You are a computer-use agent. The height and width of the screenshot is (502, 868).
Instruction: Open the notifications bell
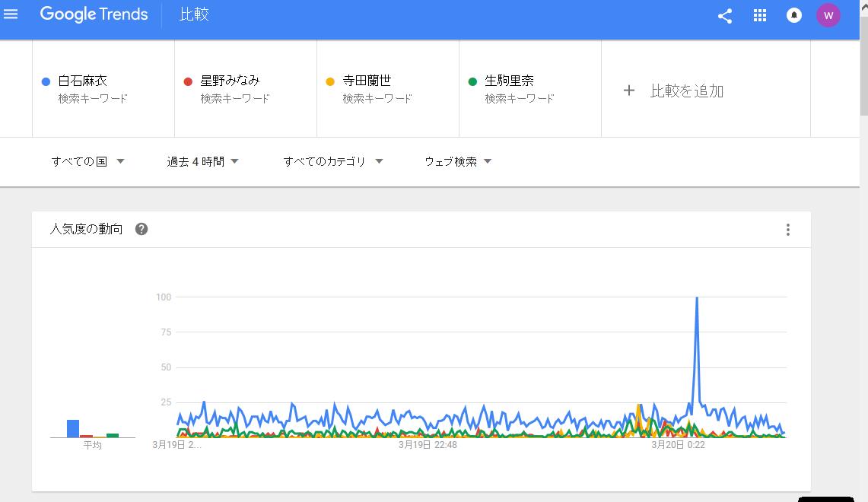793,15
